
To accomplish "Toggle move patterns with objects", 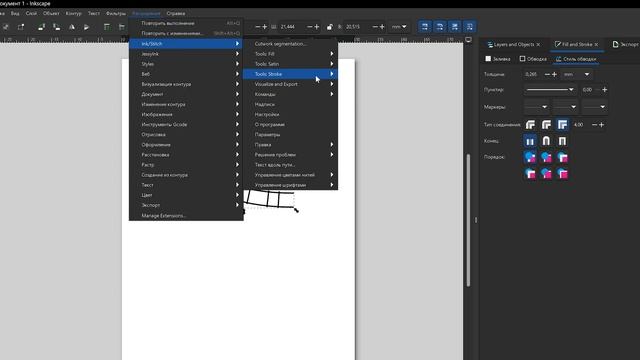I will pyautogui.click(x=470, y=27).
